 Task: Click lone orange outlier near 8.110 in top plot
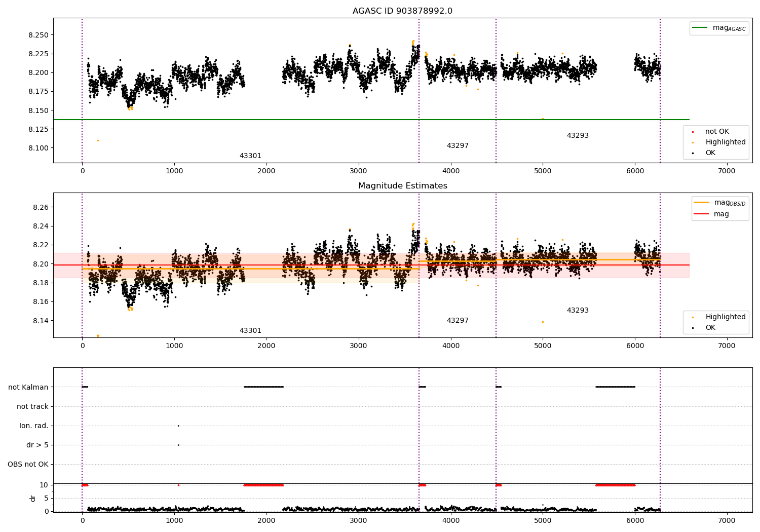coord(98,140)
